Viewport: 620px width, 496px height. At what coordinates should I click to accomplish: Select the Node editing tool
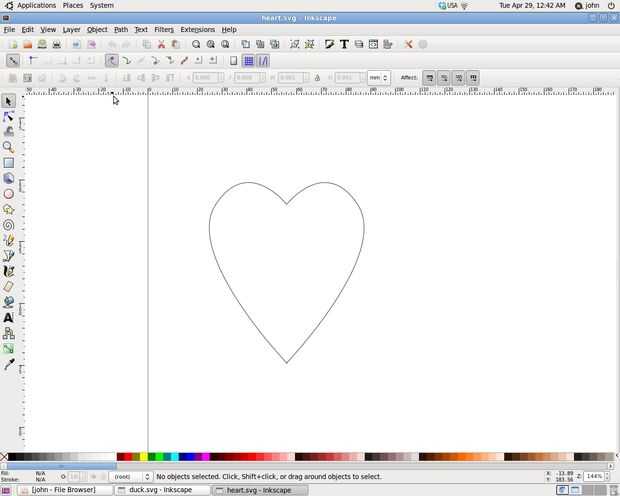pos(9,116)
